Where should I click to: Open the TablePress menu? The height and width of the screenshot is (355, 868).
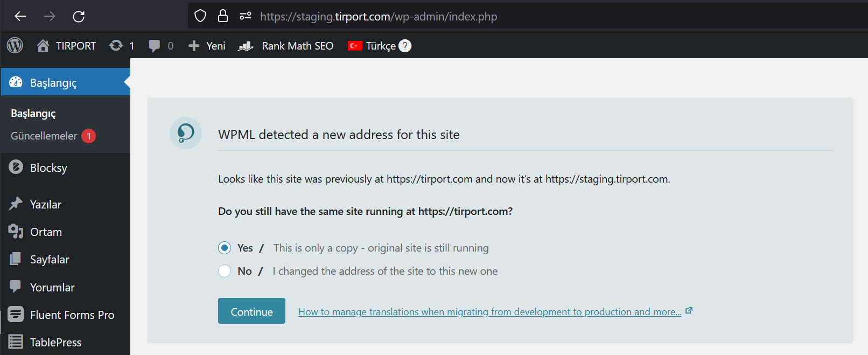(x=56, y=342)
